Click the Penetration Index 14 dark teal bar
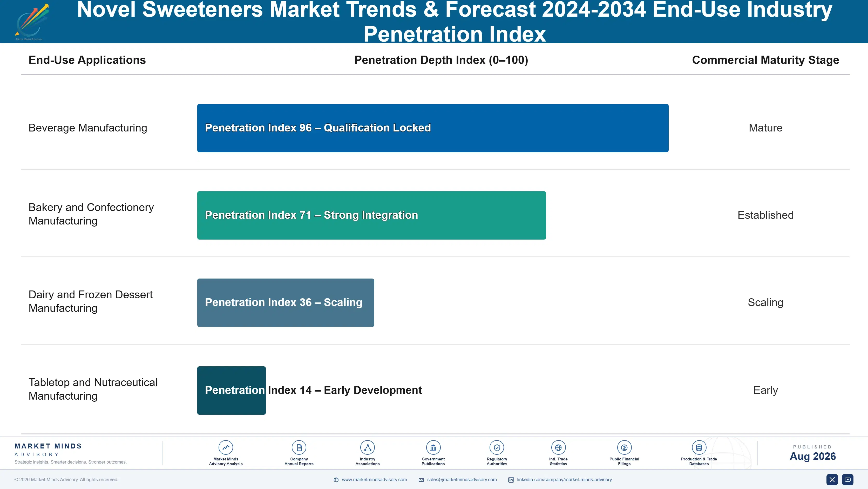 231,391
